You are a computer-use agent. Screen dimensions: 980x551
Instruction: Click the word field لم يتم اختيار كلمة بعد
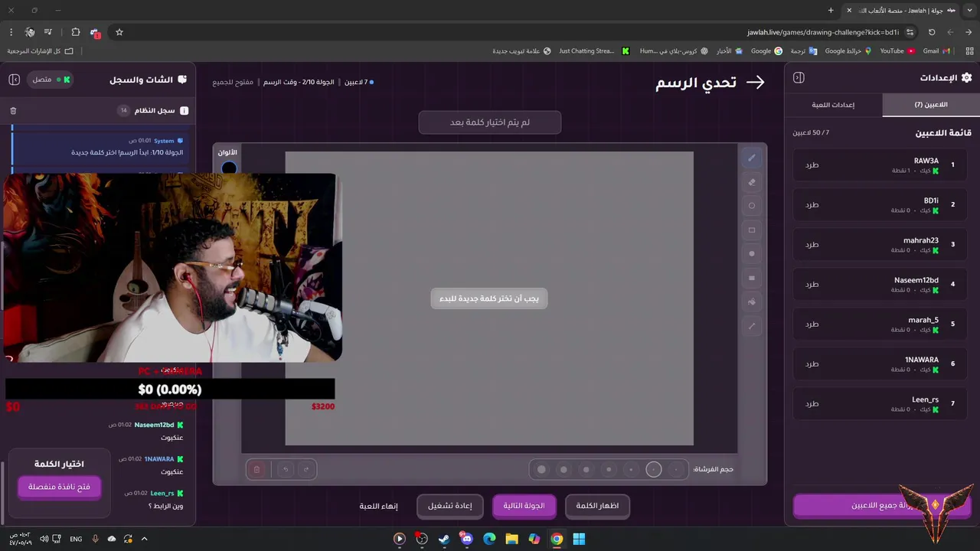tap(490, 122)
